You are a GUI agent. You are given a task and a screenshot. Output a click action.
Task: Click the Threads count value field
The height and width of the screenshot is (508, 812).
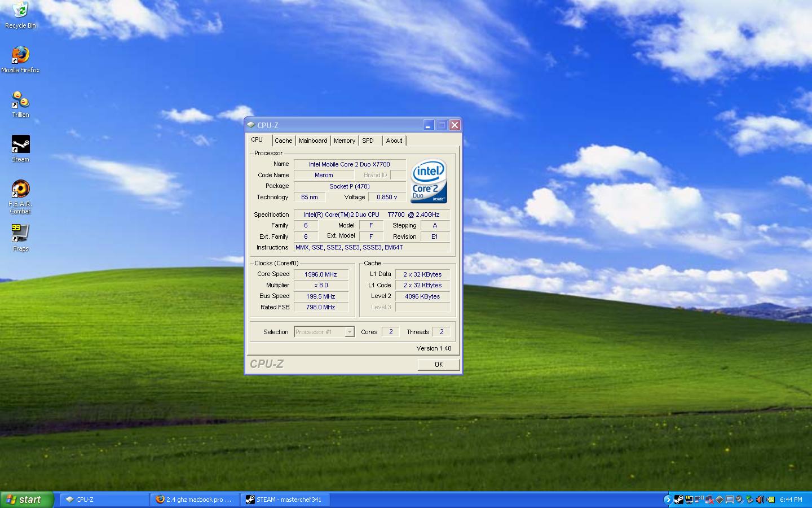click(x=442, y=332)
